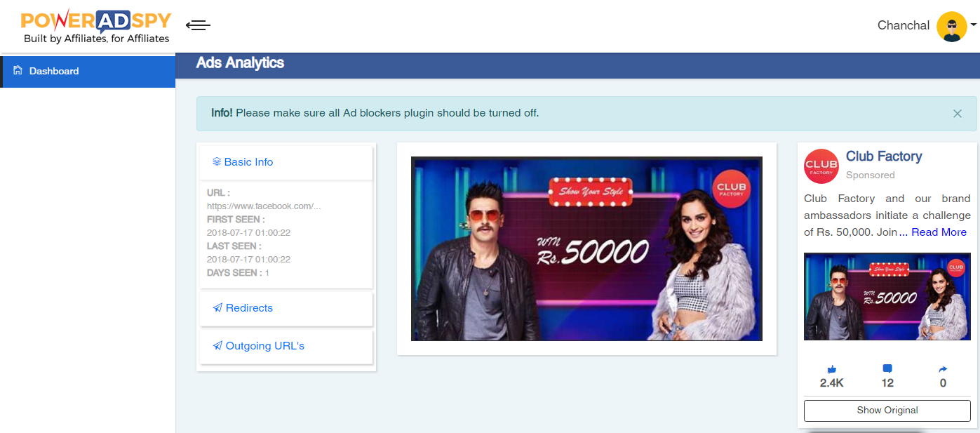Image resolution: width=980 pixels, height=433 pixels.
Task: Open the facebook.com ad URL
Action: (x=263, y=206)
